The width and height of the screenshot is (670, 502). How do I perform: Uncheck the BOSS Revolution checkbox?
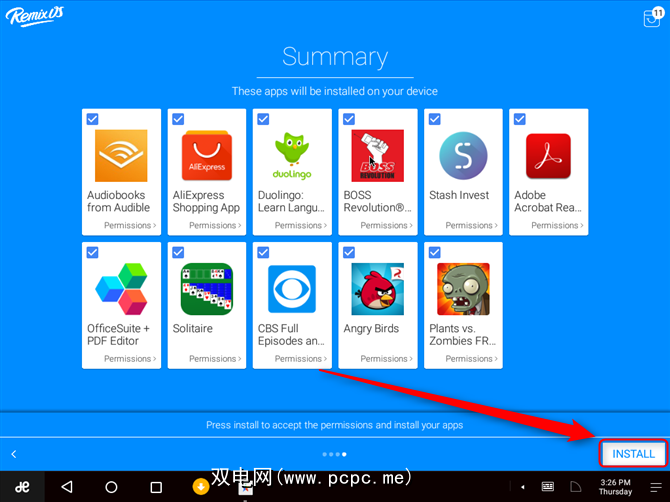(x=349, y=119)
